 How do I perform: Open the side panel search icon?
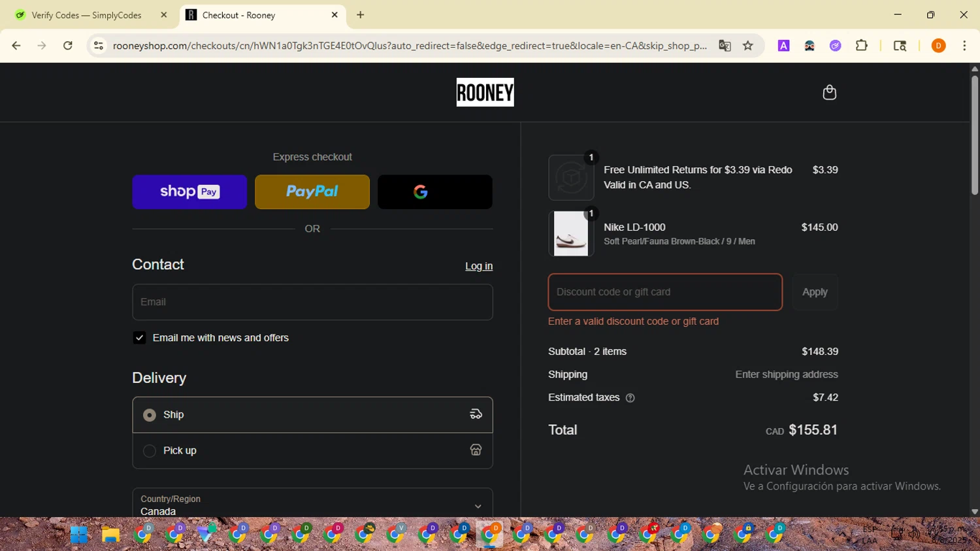pyautogui.click(x=900, y=46)
